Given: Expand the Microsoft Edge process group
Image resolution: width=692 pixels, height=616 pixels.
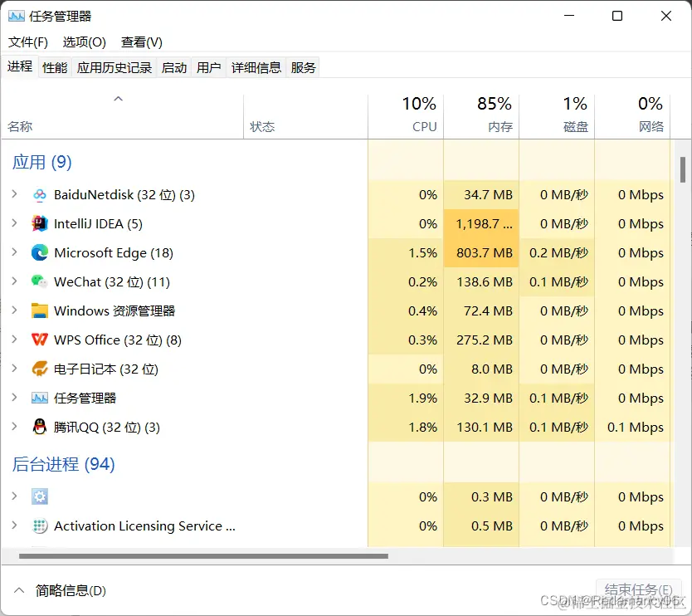Looking at the screenshot, I should point(14,252).
